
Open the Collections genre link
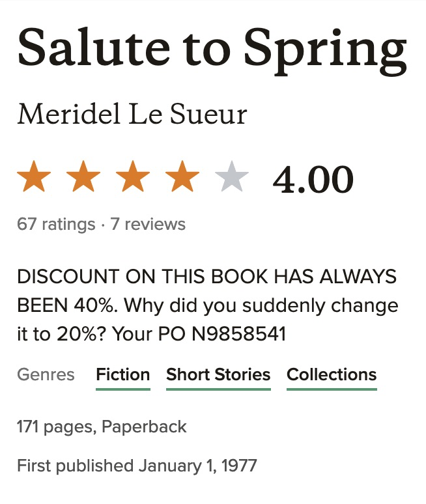click(332, 375)
